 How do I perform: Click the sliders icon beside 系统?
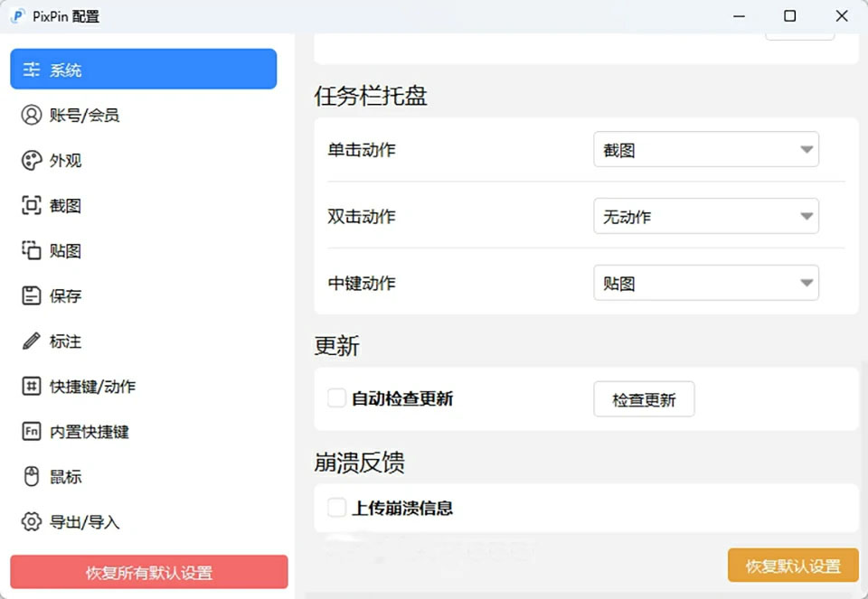(32, 70)
